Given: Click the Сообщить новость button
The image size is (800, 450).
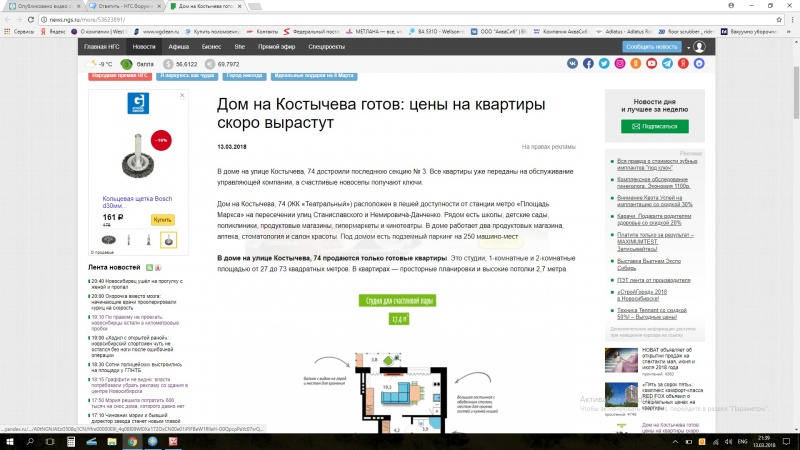Looking at the screenshot, I should pos(652,46).
